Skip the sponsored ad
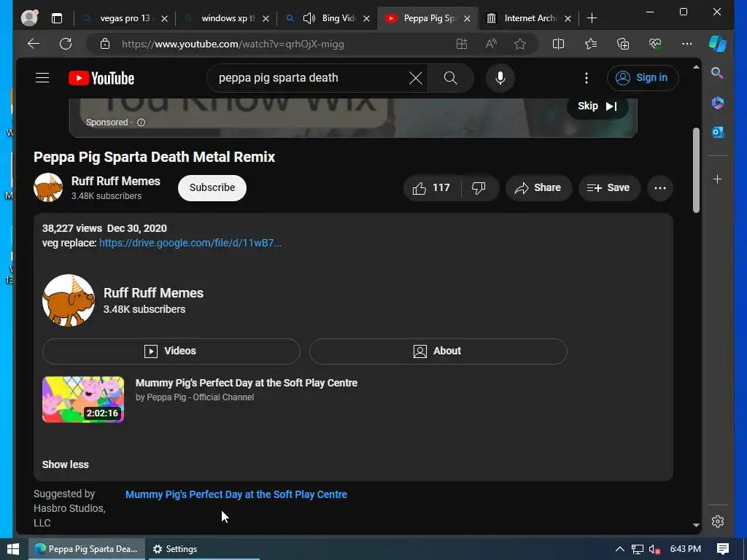This screenshot has height=560, width=747. pos(597,106)
